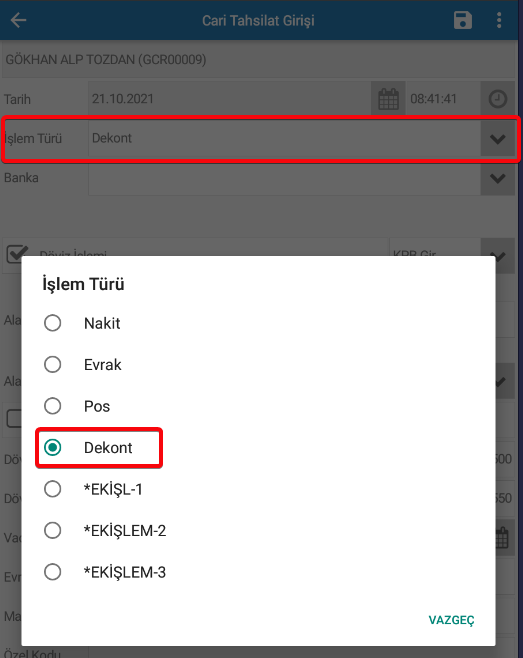Click the customer name field GÖKHAN ALP TOZDAN

click(x=259, y=60)
